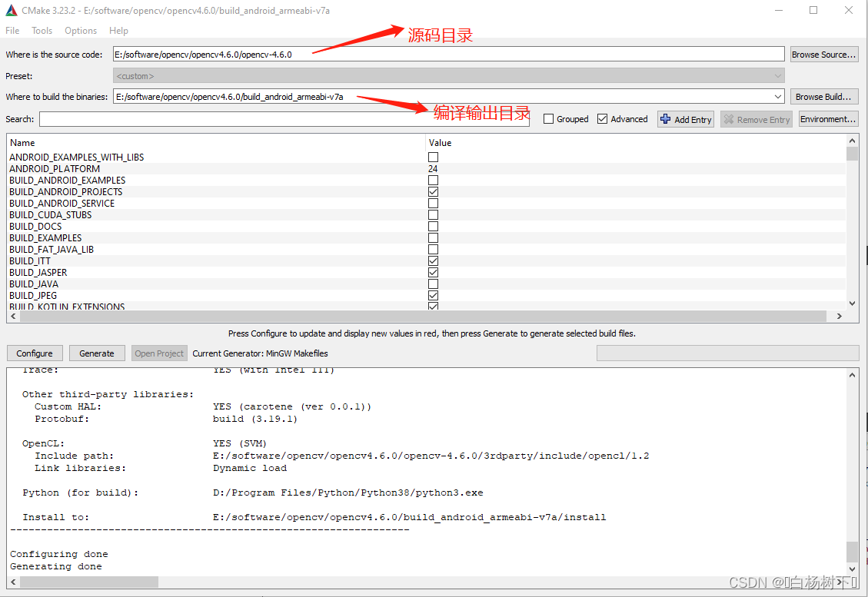
Task: Click vertical scrollbar up arrow of variables table
Action: 852,141
